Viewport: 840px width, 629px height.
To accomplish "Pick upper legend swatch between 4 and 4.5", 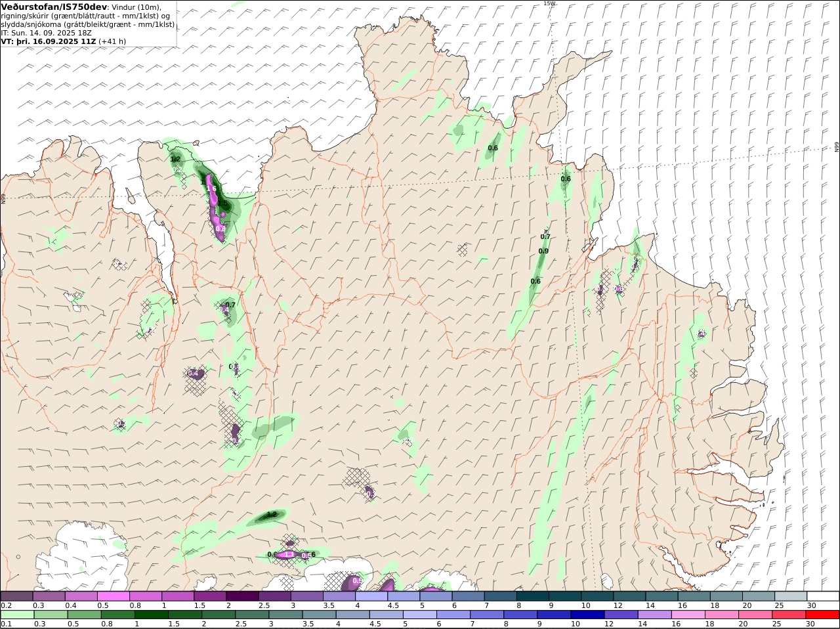I will (371, 596).
